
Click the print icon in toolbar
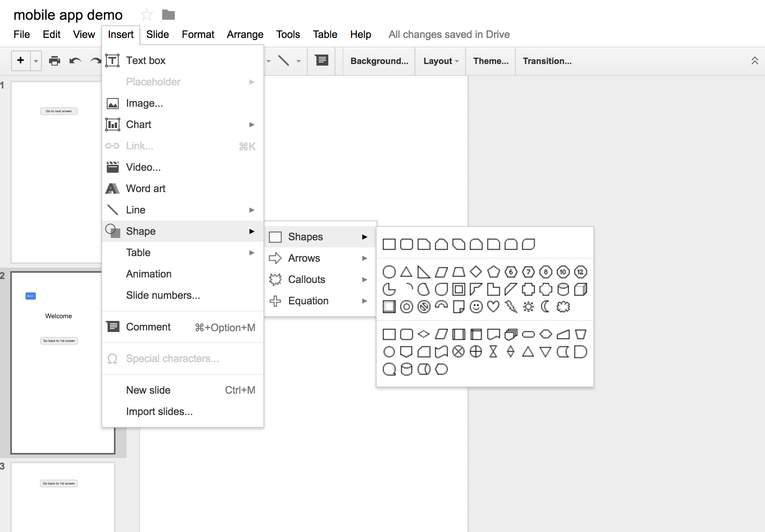[x=54, y=61]
